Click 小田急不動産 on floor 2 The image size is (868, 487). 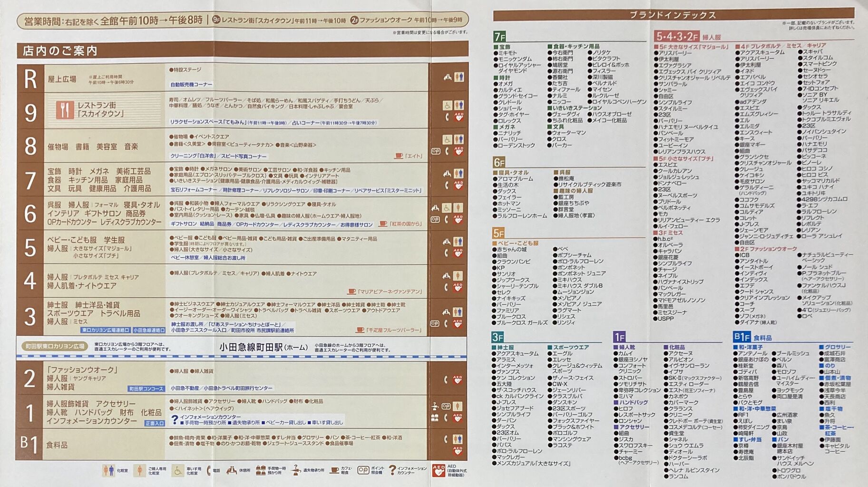(186, 388)
